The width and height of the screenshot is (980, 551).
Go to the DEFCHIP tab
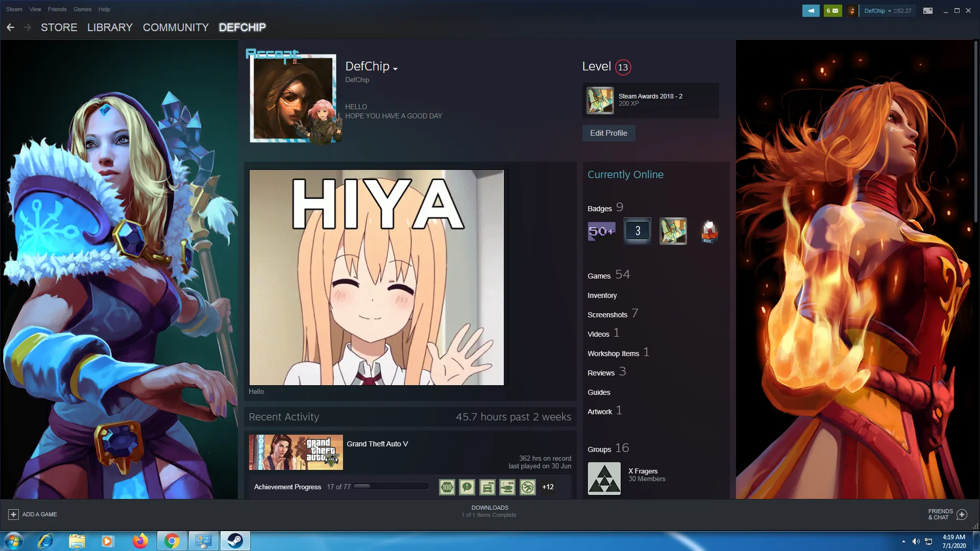point(242,28)
